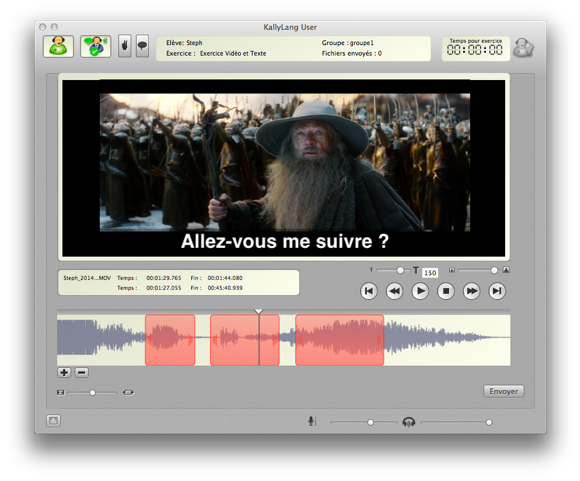Play the video exercise
580x481 pixels.
click(420, 291)
